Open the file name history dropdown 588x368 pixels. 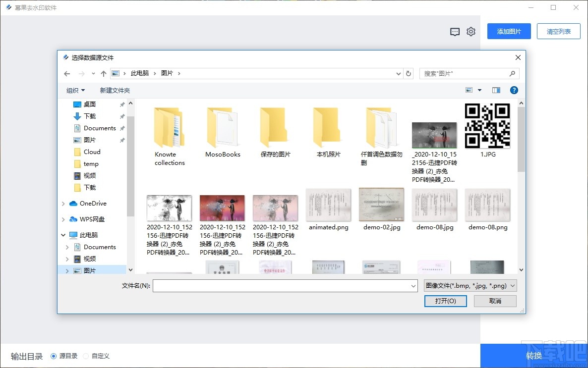413,286
